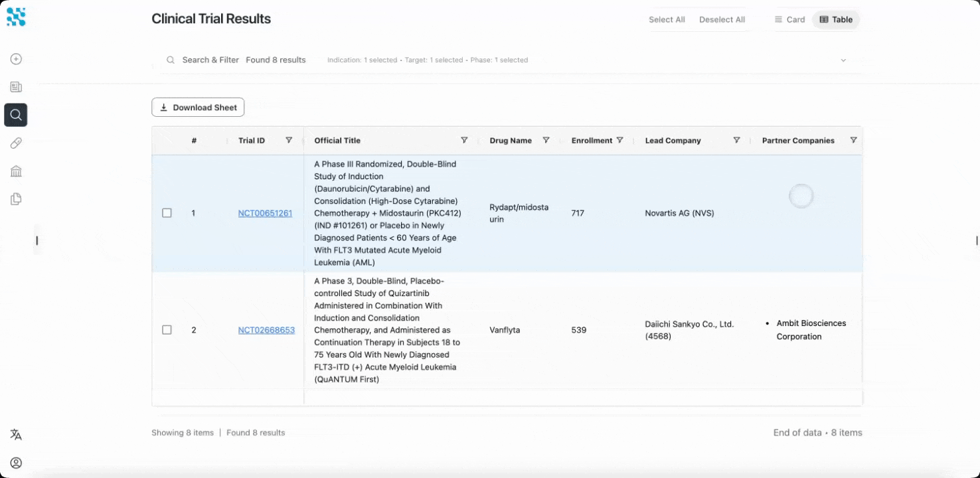
Task: Click enrollment value 717
Action: coord(578,213)
